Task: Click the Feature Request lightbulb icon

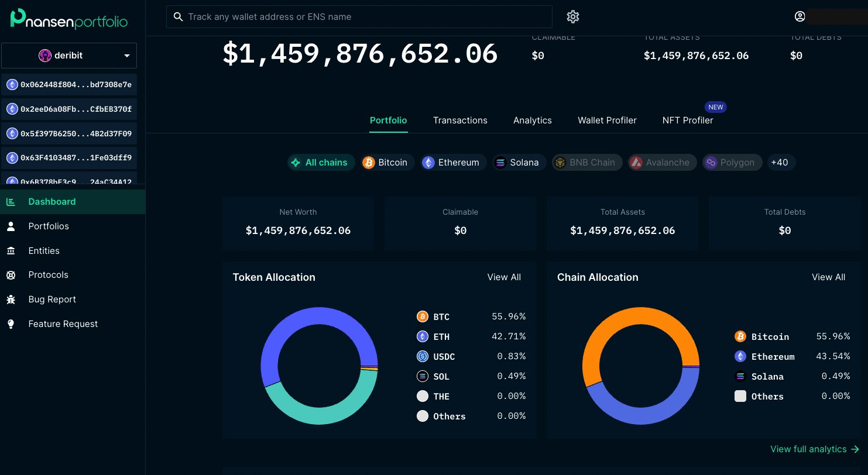Action: coord(11,324)
